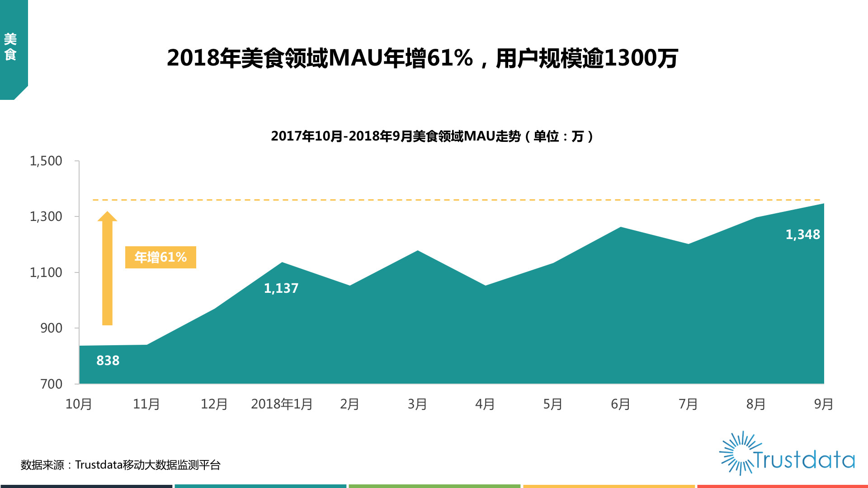The image size is (868, 488).
Task: Select the y-axis value '1,100'
Action: pyautogui.click(x=46, y=272)
